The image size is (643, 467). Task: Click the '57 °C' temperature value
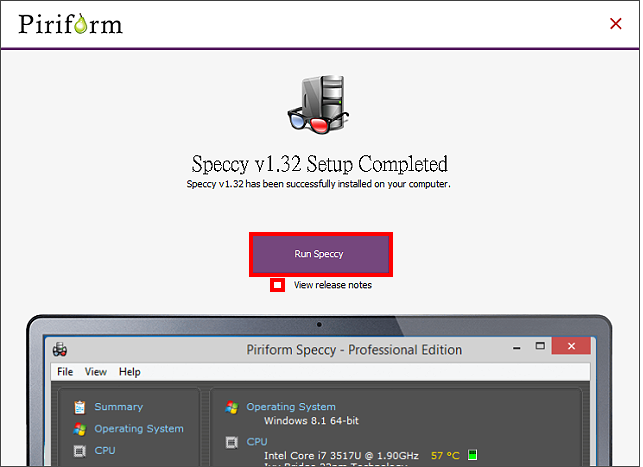(x=445, y=456)
